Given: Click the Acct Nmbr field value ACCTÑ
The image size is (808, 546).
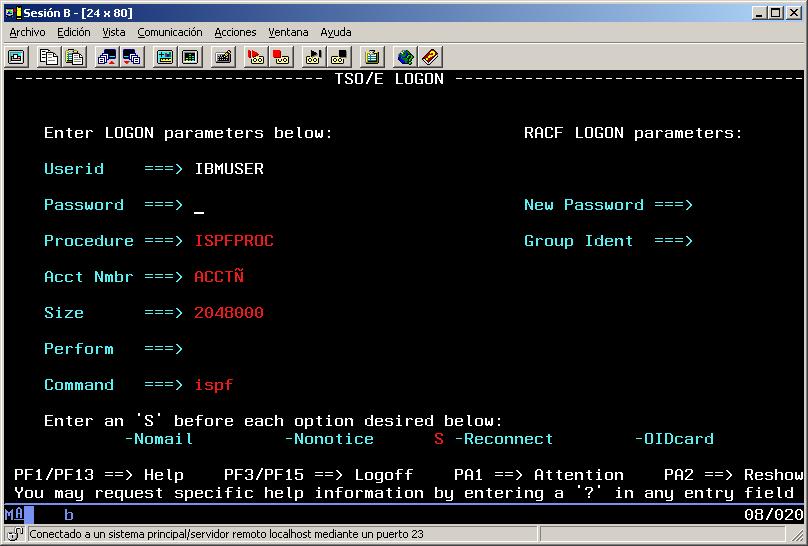Looking at the screenshot, I should coord(219,277).
